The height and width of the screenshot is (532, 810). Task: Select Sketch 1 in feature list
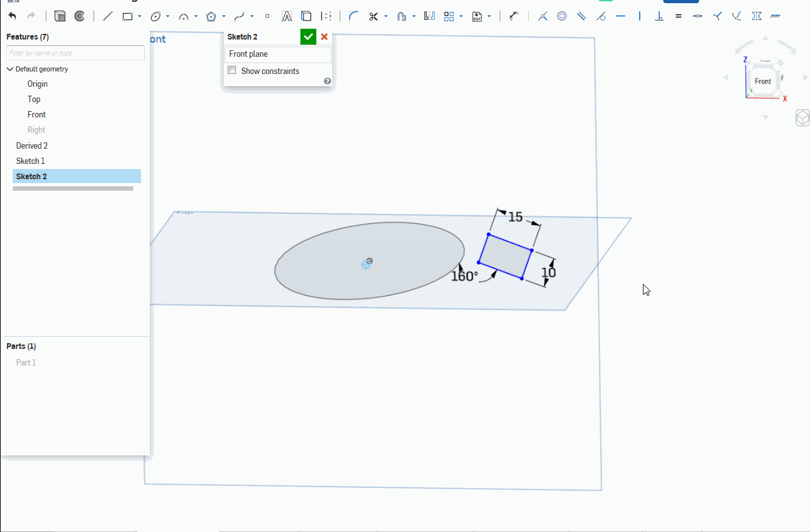click(31, 161)
